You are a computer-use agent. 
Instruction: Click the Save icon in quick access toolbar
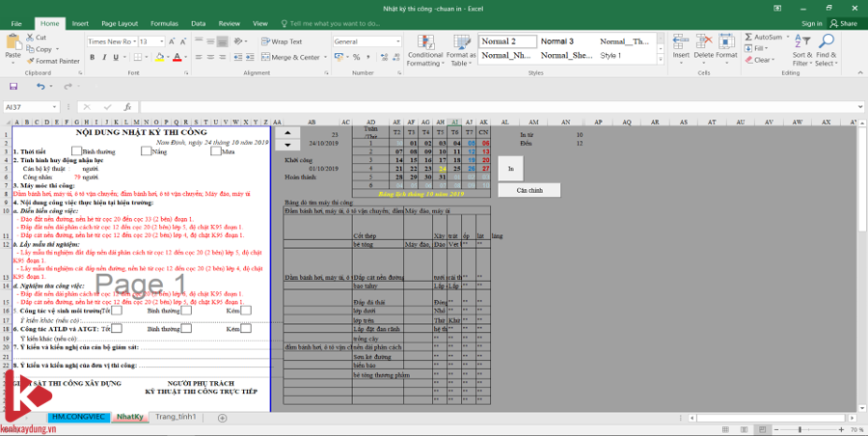click(15, 87)
